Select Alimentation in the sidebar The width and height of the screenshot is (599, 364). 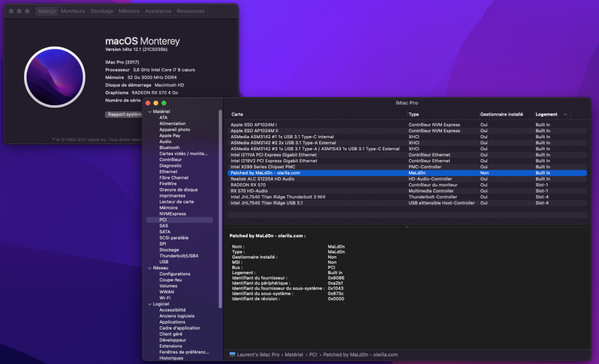pos(173,124)
